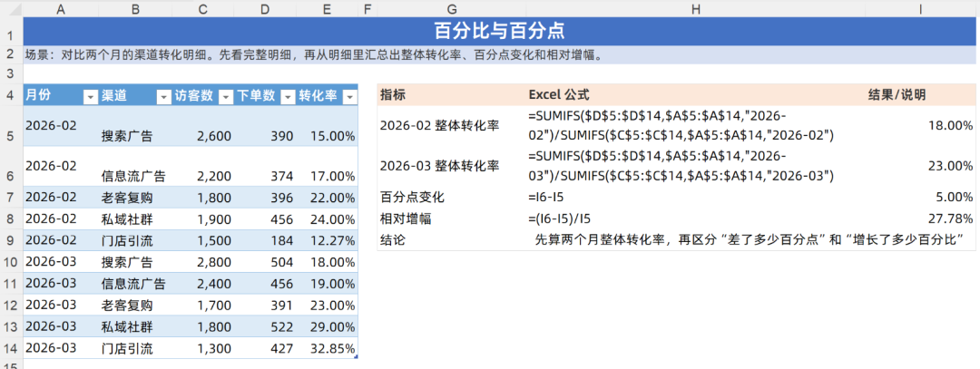Open the 渠道 column filter dropdown
This screenshot has width=980, height=369.
point(163,97)
